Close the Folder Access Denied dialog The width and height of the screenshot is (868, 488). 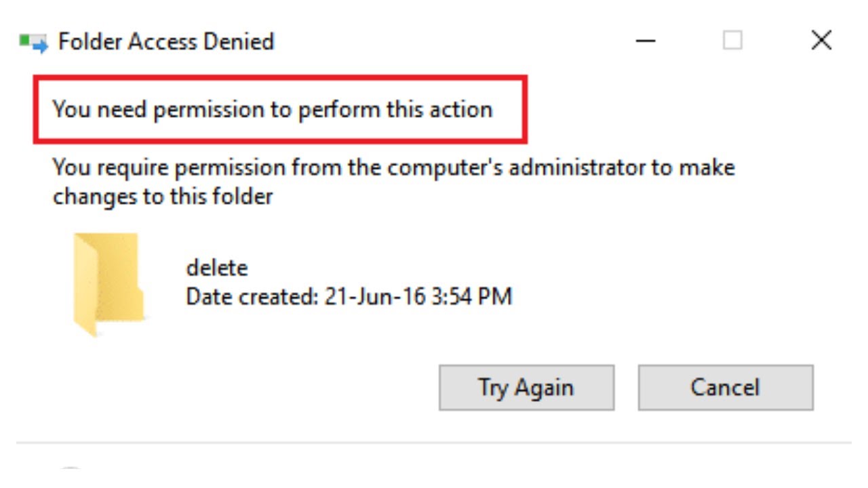tap(821, 41)
